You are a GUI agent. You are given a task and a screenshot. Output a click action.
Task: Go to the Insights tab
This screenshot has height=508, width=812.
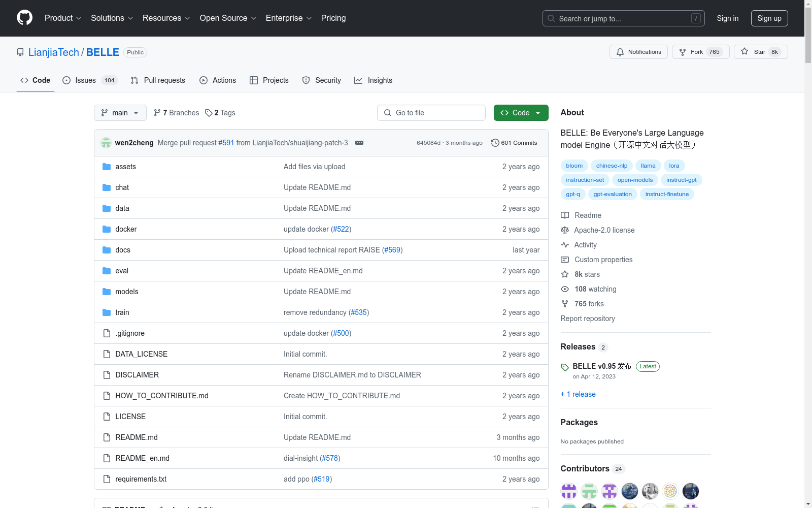pyautogui.click(x=373, y=80)
